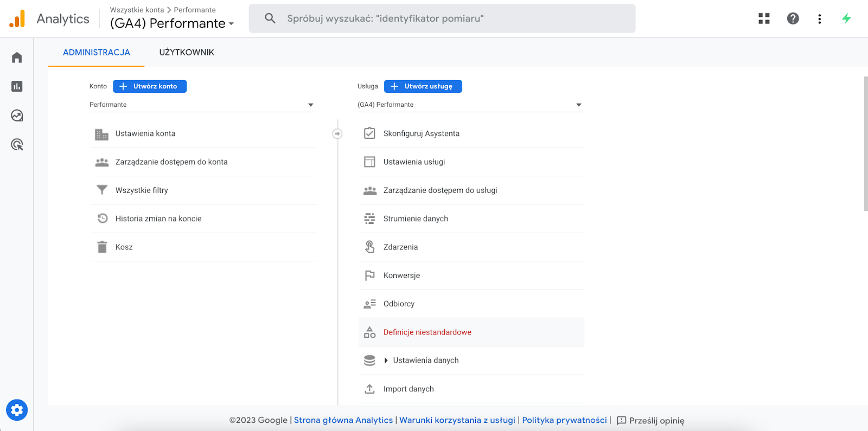
Task: Switch to ADMINISTRACJA tab
Action: (x=97, y=53)
